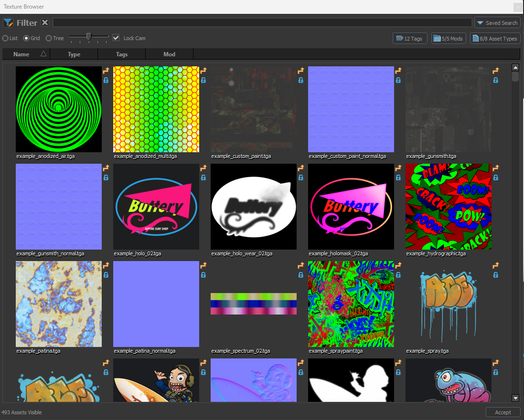524x420 pixels.
Task: Select the example_anodized_multi.tga thumbnail
Action: pos(156,109)
